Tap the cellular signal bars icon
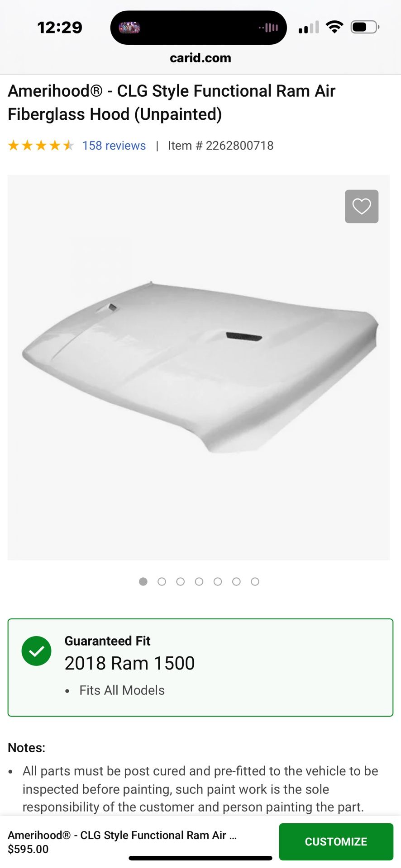Image resolution: width=401 pixels, height=868 pixels. 309,28
